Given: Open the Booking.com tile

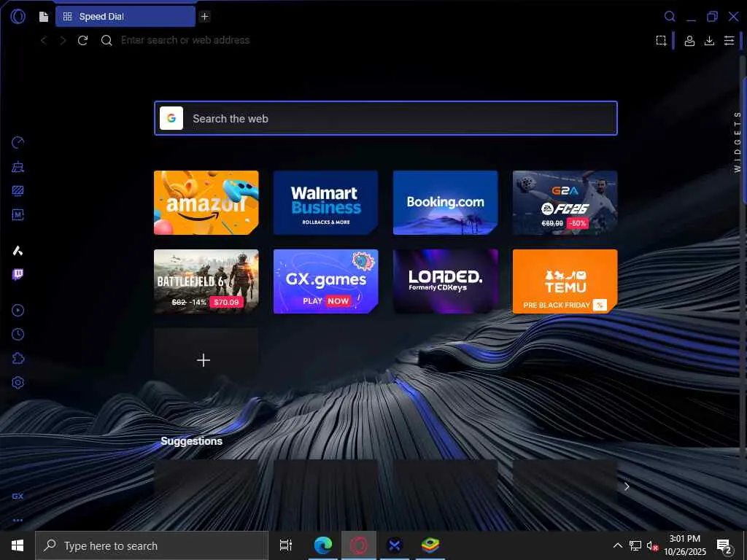Looking at the screenshot, I should click(x=446, y=203).
